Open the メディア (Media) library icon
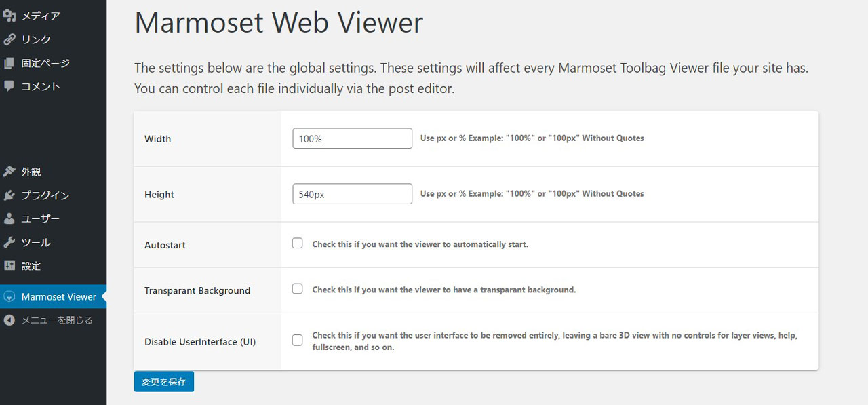 (9, 14)
